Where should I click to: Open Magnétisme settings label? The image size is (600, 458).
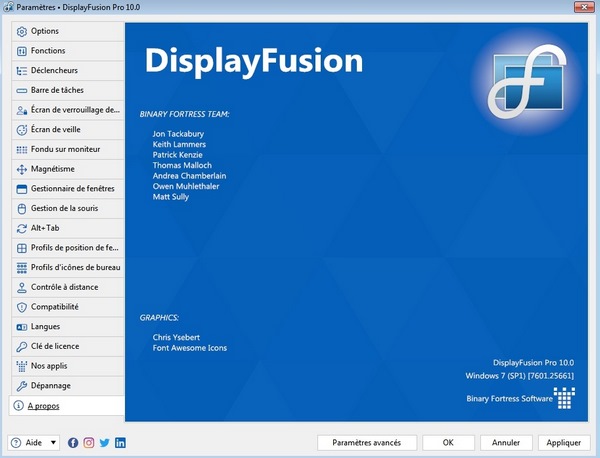[53, 169]
